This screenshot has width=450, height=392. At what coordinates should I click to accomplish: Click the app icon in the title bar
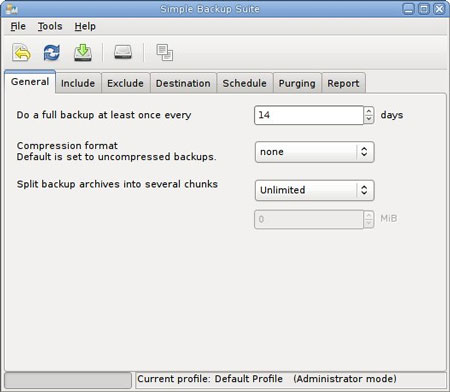pyautogui.click(x=11, y=9)
